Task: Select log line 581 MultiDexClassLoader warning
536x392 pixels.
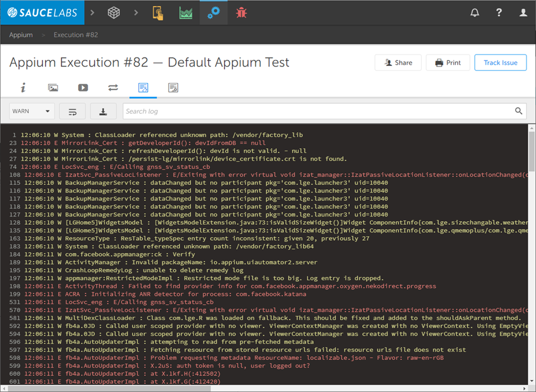Action: [265, 318]
